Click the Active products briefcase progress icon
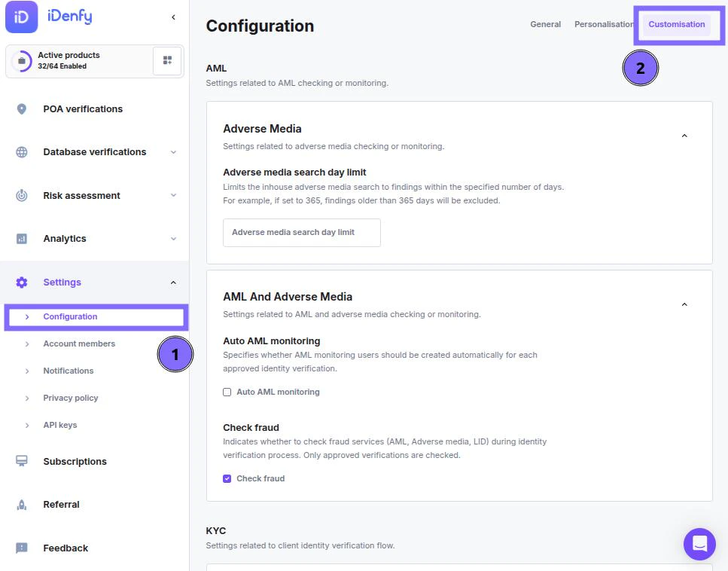The height and width of the screenshot is (571, 728). pos(21,61)
